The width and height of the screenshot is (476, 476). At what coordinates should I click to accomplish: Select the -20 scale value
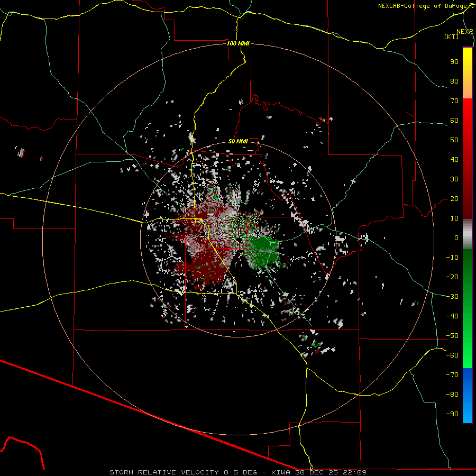tap(452, 277)
